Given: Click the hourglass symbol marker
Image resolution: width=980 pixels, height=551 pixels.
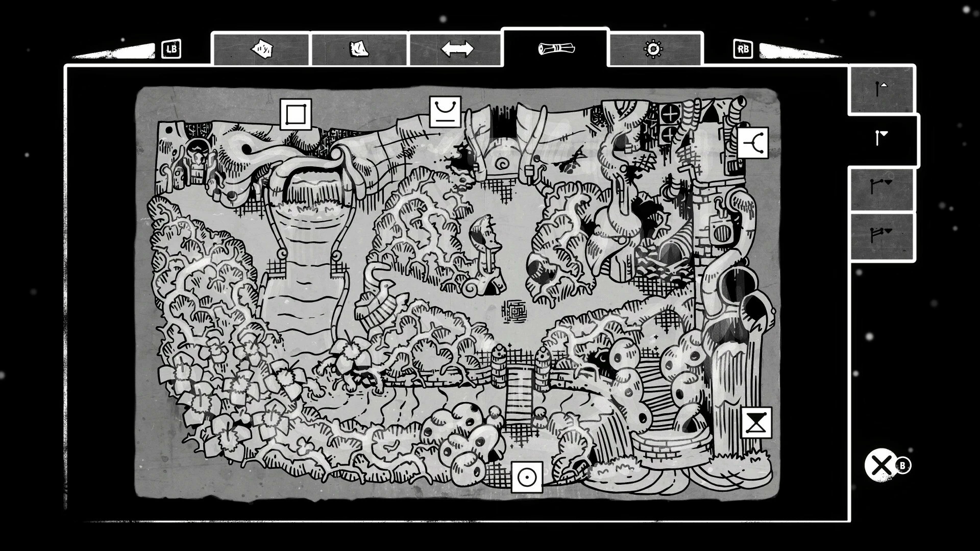Looking at the screenshot, I should click(756, 422).
